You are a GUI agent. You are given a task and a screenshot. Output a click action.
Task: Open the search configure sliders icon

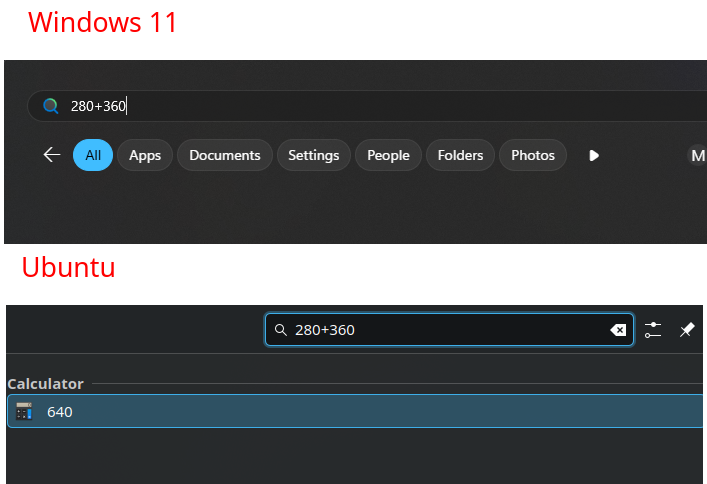(653, 330)
